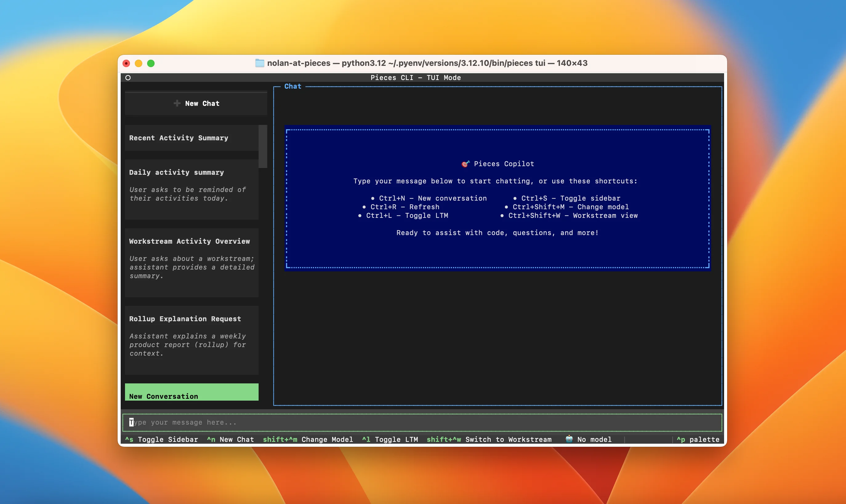Click the circle icon in the TUI header
The width and height of the screenshot is (846, 504).
click(128, 78)
